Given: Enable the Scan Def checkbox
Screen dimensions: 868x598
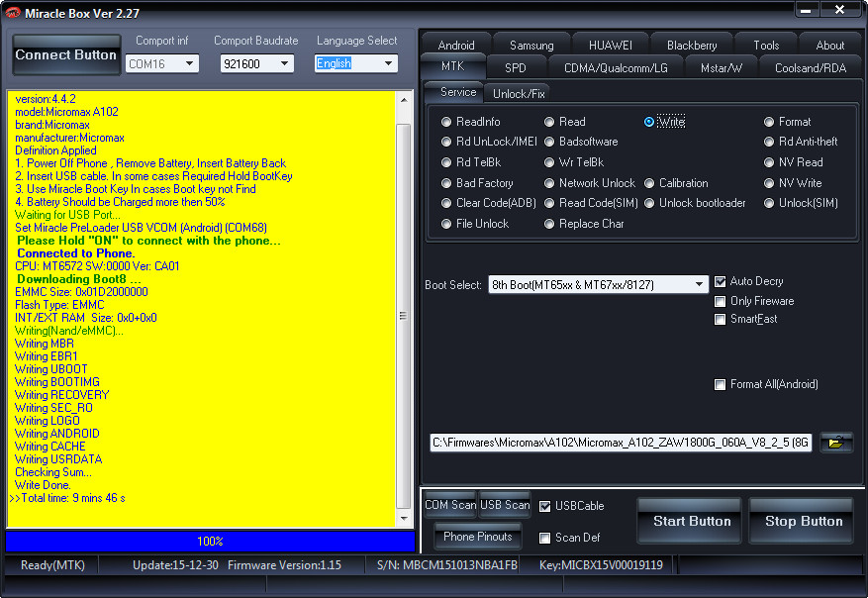Looking at the screenshot, I should (x=545, y=539).
